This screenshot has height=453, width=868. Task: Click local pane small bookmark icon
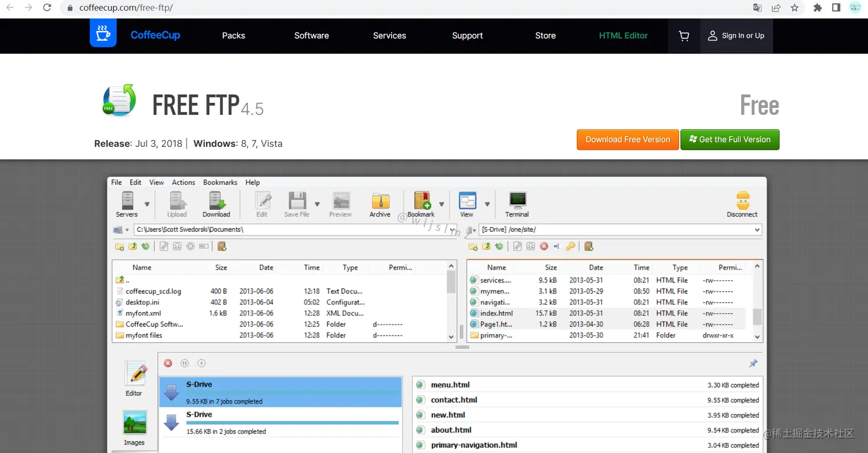tap(222, 246)
